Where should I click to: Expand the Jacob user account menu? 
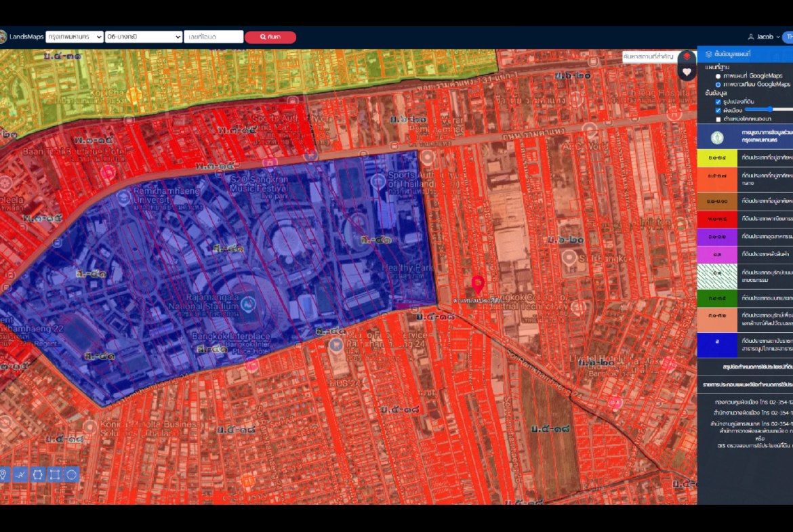(x=763, y=37)
